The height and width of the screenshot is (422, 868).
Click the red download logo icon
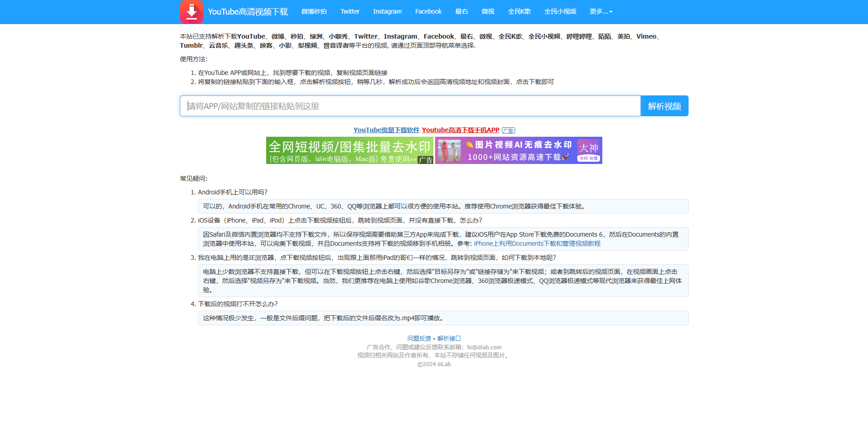(191, 12)
